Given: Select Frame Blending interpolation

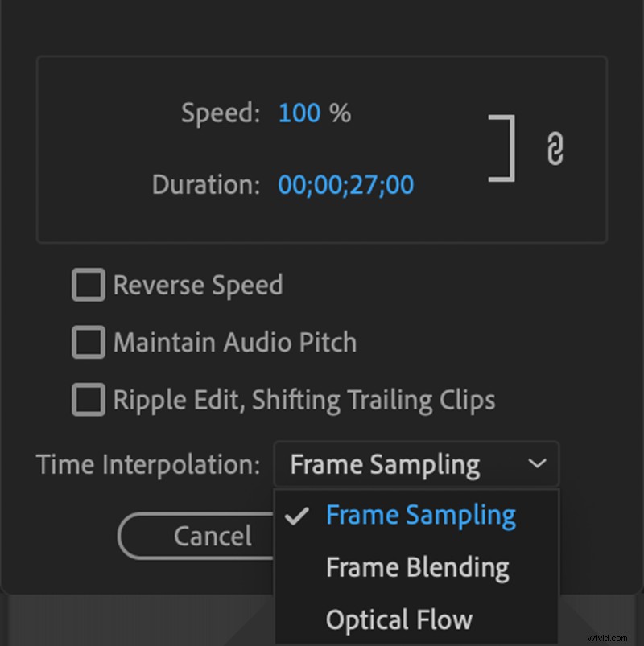Looking at the screenshot, I should coord(417,566).
